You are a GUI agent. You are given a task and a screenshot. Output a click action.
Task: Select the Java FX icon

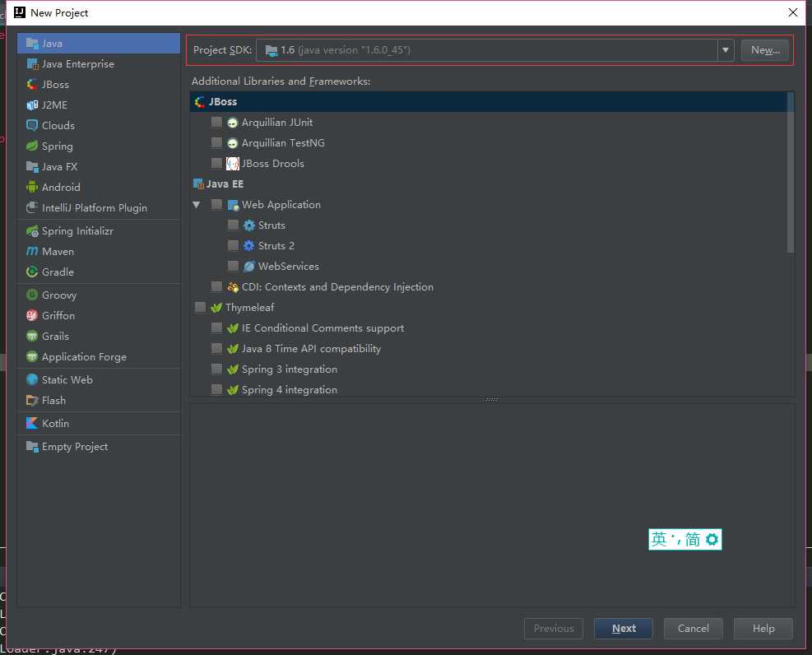click(32, 167)
